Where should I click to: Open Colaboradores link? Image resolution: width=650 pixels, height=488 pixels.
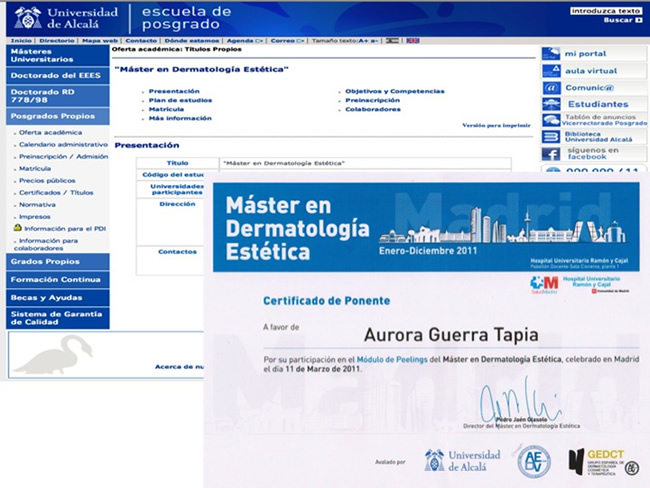click(373, 109)
